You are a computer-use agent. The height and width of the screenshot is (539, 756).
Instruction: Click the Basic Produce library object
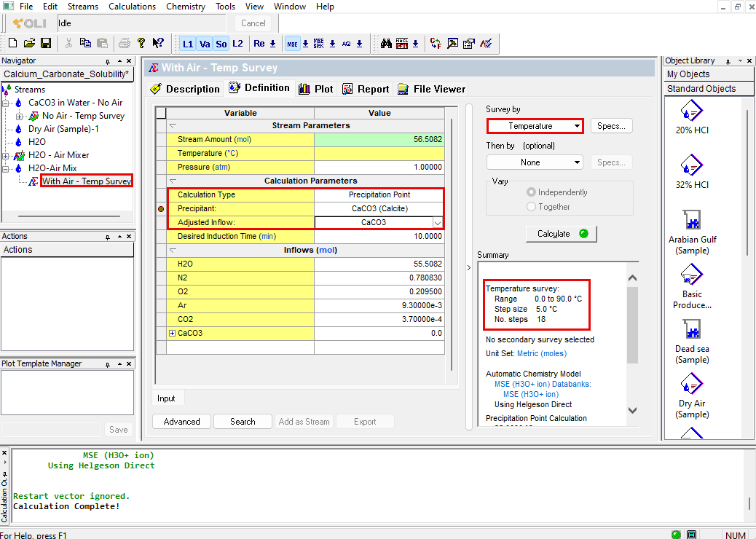692,287
